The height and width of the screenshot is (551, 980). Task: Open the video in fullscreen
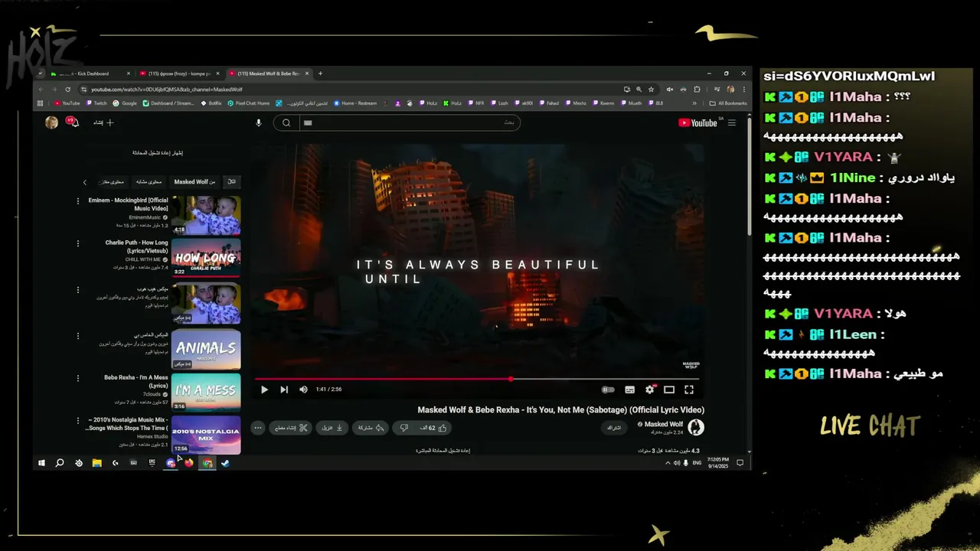(x=689, y=390)
